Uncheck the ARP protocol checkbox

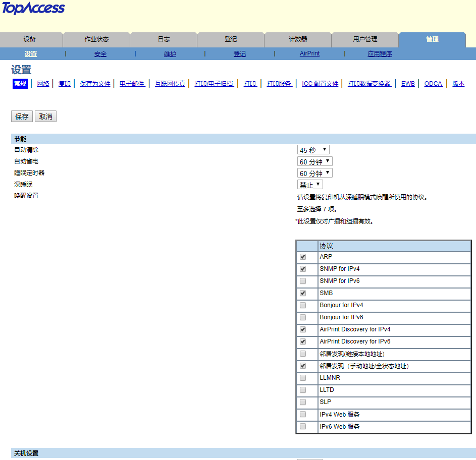click(303, 257)
